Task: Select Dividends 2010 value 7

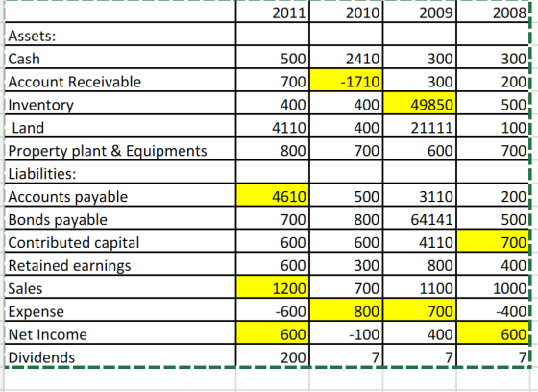Action: click(x=346, y=355)
